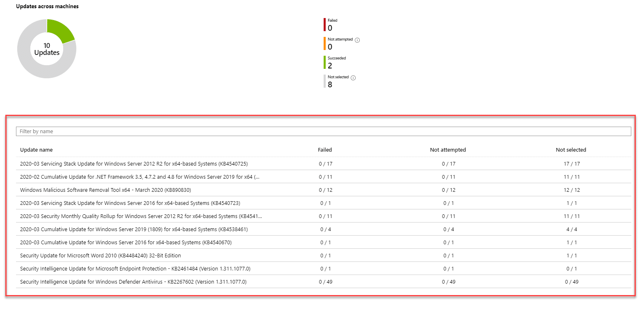Screen dimensions: 644x309
Task: Click the Succeeded count of 2
Action: point(330,66)
